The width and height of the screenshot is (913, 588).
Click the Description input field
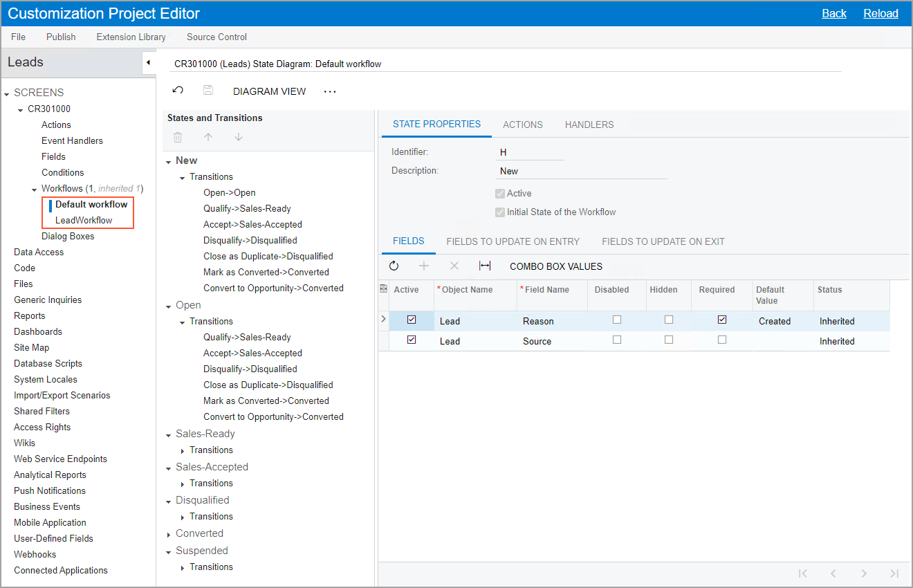point(581,171)
